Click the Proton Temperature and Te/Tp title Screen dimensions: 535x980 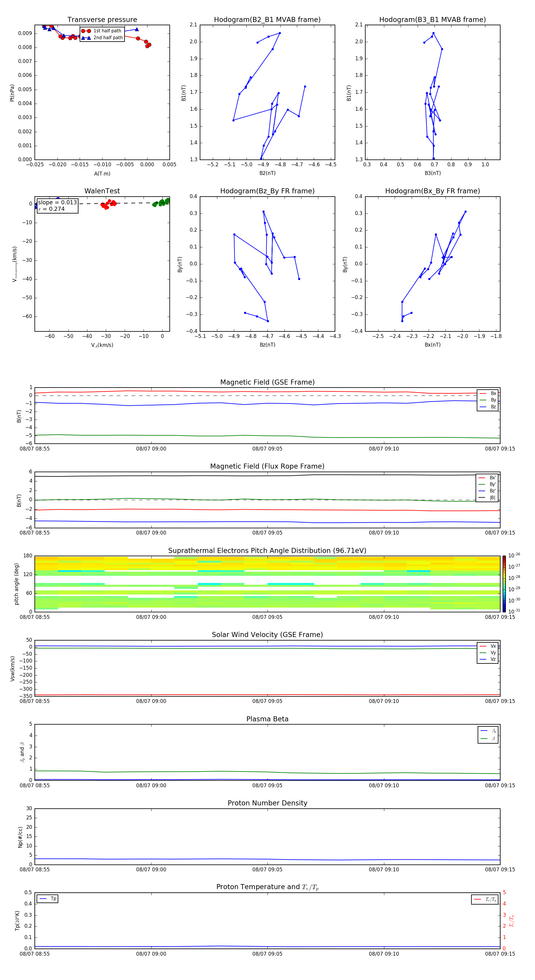click(267, 887)
